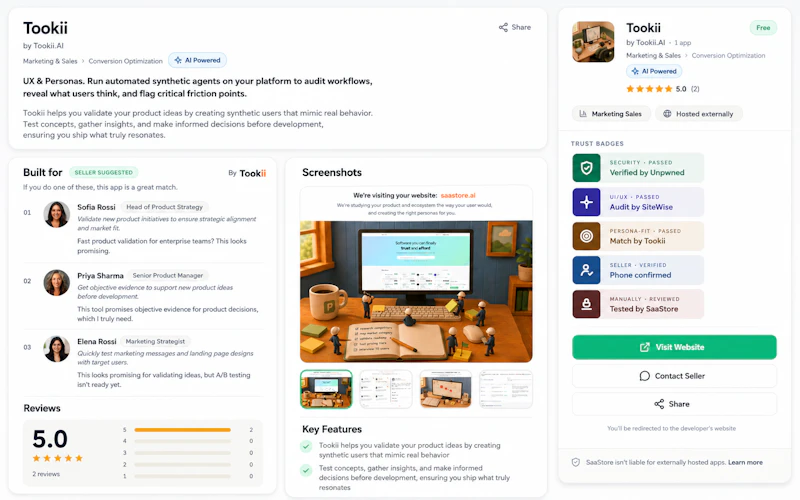The image size is (800, 500).
Task: Click the 5-star rating bar
Action: (182, 430)
